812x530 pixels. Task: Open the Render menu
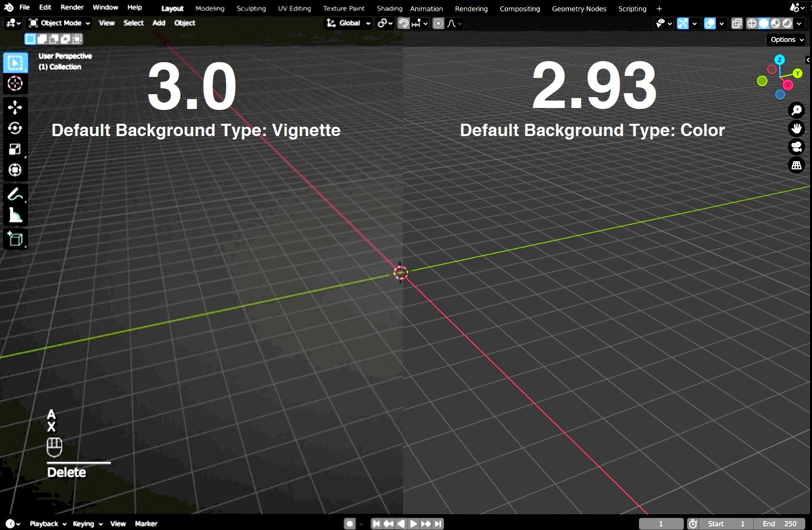click(x=72, y=7)
